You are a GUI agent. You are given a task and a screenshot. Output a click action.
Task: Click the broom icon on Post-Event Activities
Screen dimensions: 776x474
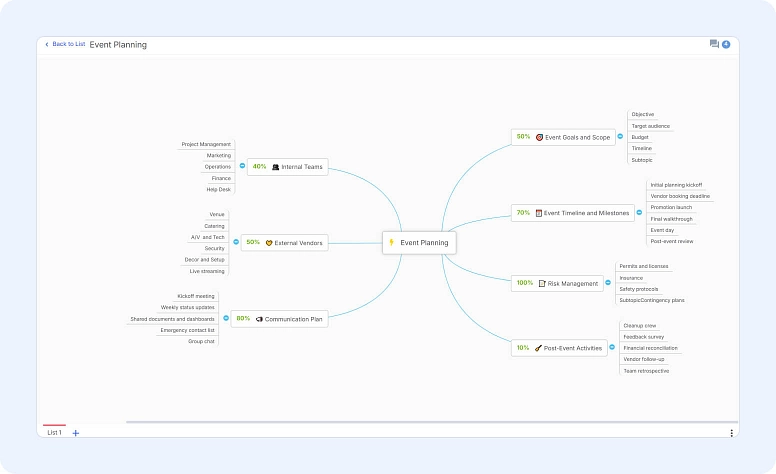click(x=539, y=348)
